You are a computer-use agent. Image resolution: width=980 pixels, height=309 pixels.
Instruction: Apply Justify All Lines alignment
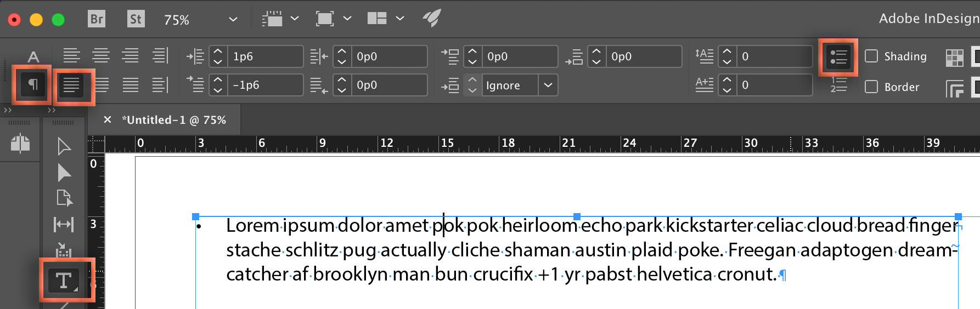131,85
